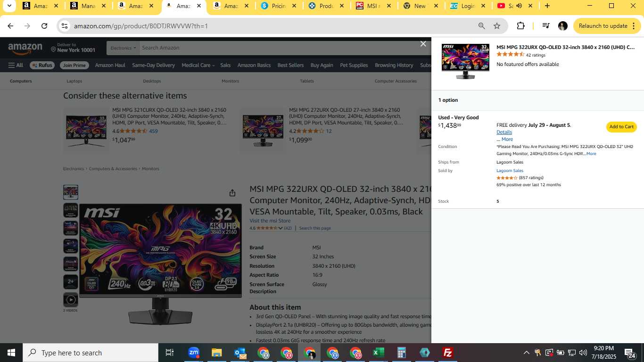Open Browsing History in the nav bar
The height and width of the screenshot is (362, 644).
(x=394, y=65)
